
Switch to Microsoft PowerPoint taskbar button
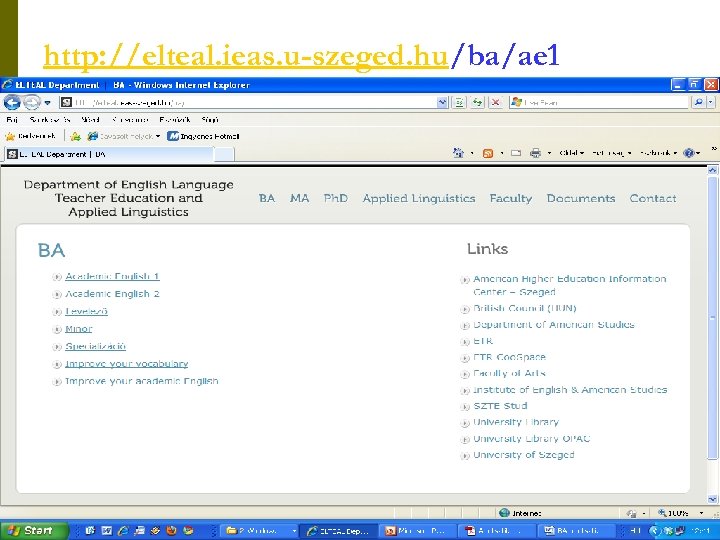pos(417,531)
